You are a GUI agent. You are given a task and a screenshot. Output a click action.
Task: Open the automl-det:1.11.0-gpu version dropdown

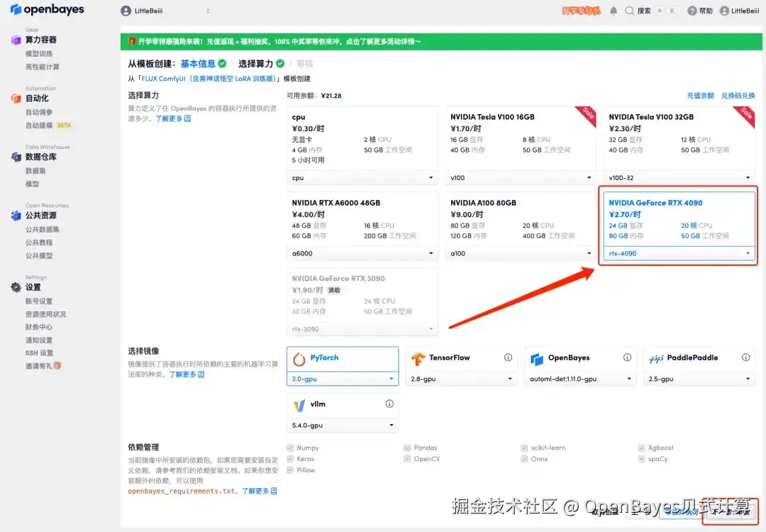point(580,379)
